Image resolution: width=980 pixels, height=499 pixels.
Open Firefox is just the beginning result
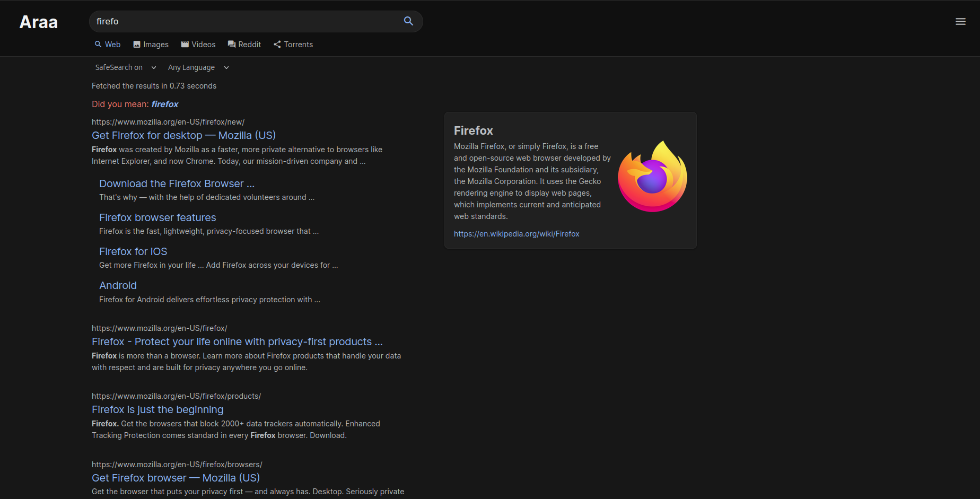click(157, 409)
